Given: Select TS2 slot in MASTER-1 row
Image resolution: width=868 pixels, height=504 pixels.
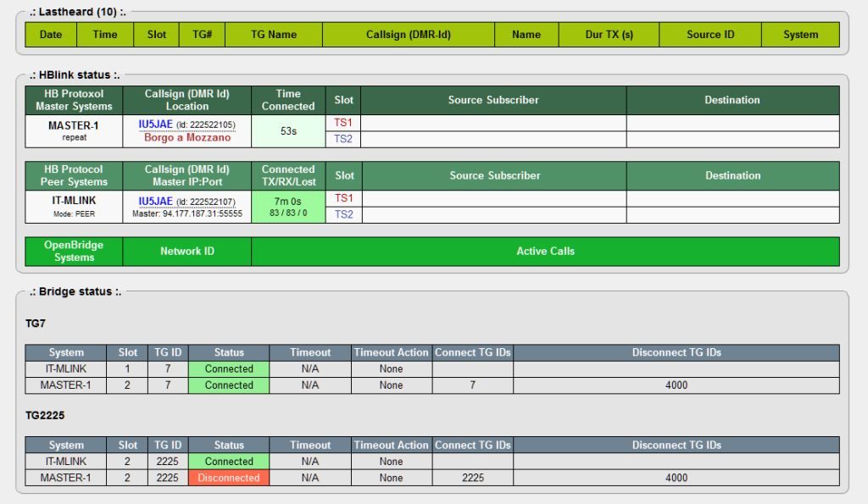Looking at the screenshot, I should point(342,139).
